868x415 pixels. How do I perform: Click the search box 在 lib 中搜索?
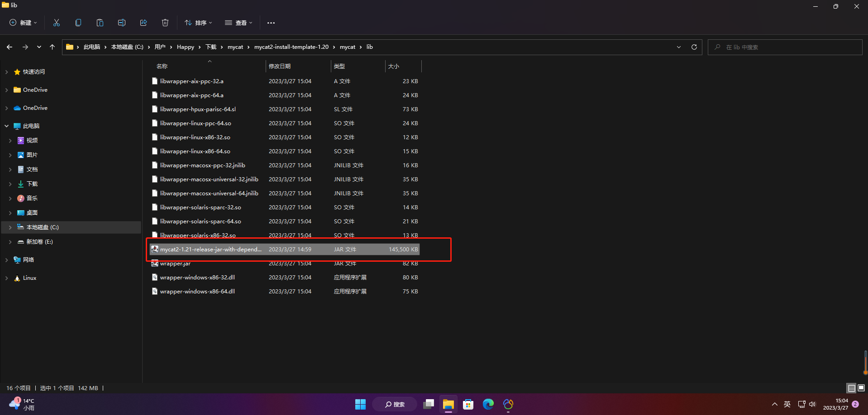coord(785,47)
